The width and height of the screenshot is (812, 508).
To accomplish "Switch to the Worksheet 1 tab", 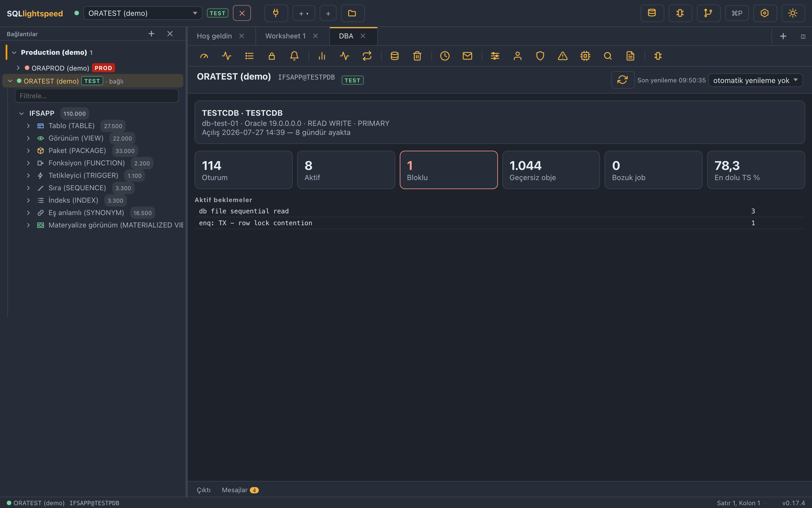I will click(x=285, y=36).
